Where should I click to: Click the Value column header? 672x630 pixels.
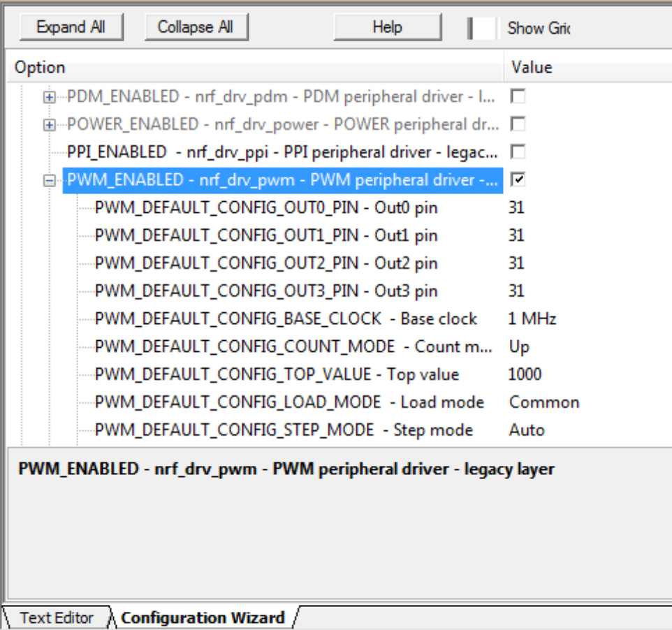[588, 67]
